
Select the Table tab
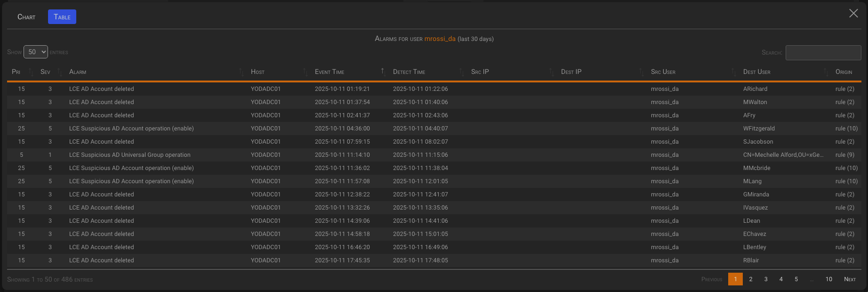(62, 17)
